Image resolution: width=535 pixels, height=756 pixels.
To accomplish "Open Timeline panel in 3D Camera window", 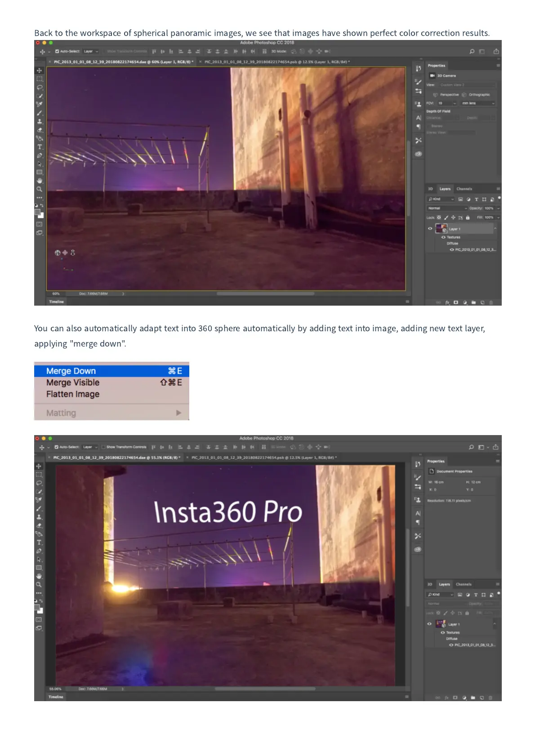I will [x=57, y=302].
